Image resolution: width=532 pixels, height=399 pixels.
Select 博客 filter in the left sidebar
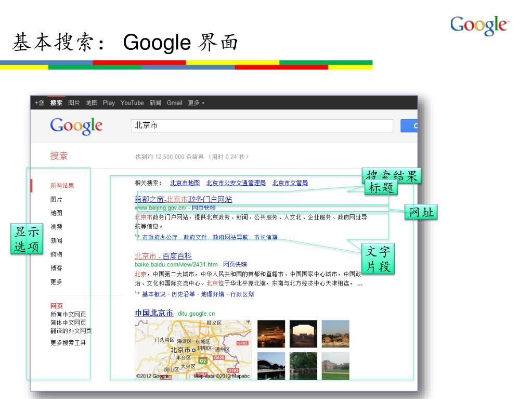pyautogui.click(x=56, y=268)
